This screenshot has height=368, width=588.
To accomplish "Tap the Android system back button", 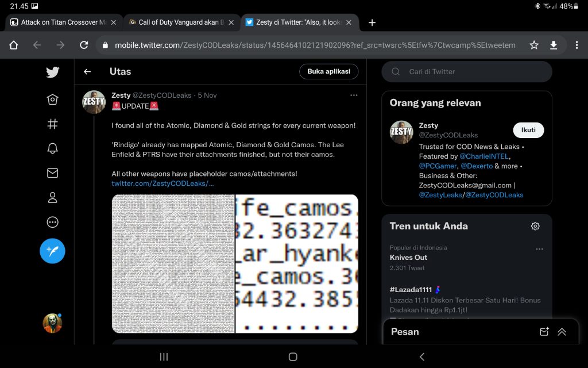I will (422, 356).
